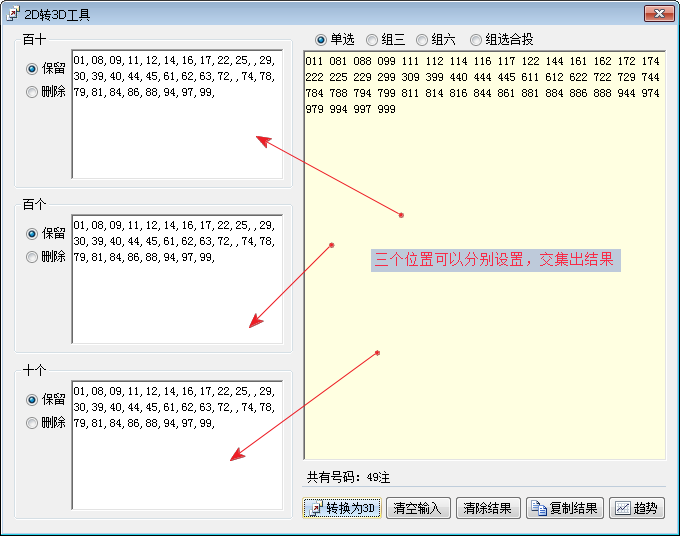This screenshot has width=680, height=536.
Task: Select 保留 in the 十个 group
Action: click(33, 400)
